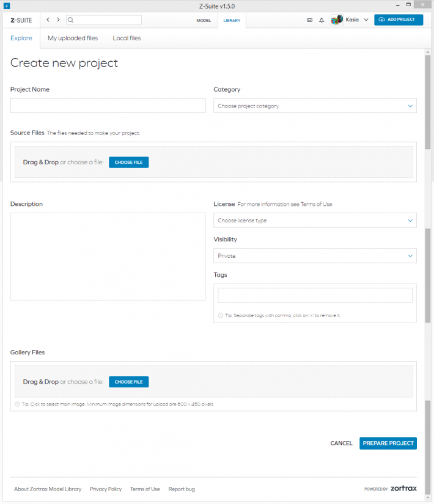Open the messages icon near the bell
Screen dimensions: 434x504
click(x=309, y=20)
